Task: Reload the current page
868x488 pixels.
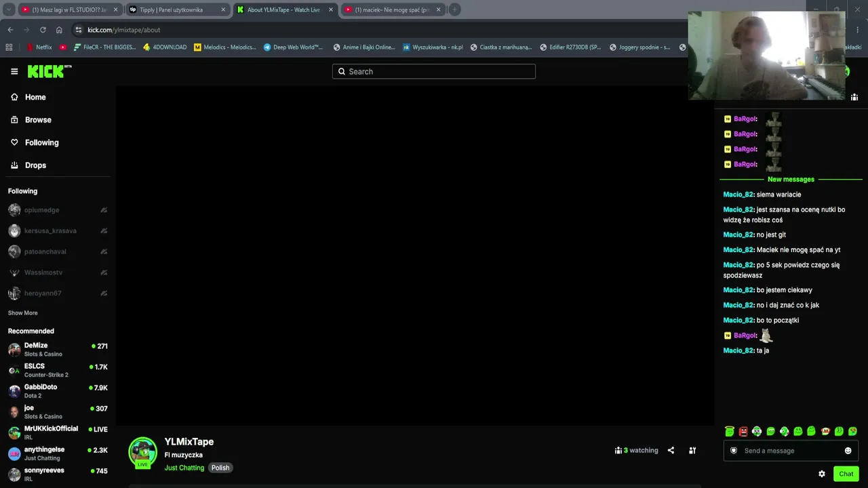Action: click(x=43, y=30)
